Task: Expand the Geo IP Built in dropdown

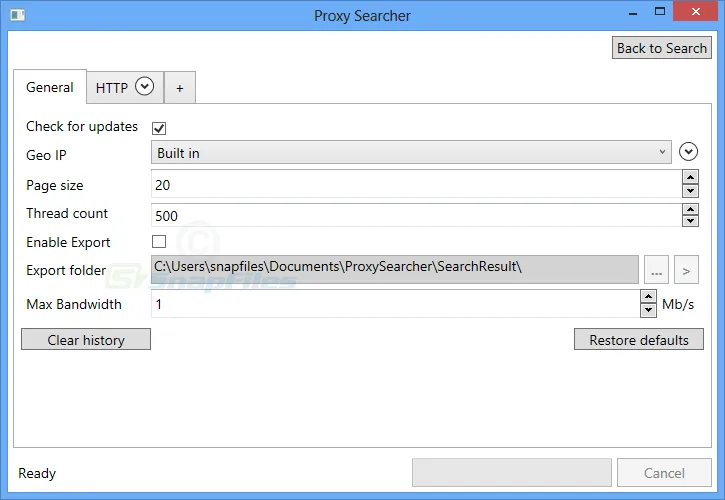Action: [411, 152]
